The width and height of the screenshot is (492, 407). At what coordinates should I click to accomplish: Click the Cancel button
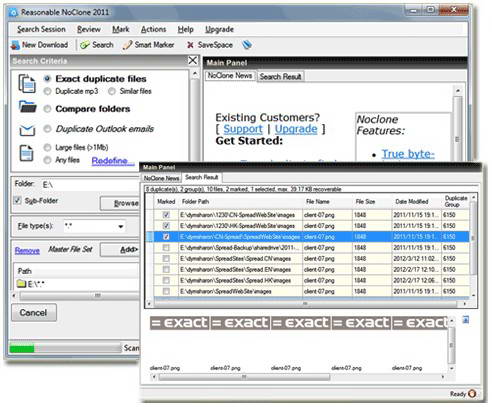(34, 313)
